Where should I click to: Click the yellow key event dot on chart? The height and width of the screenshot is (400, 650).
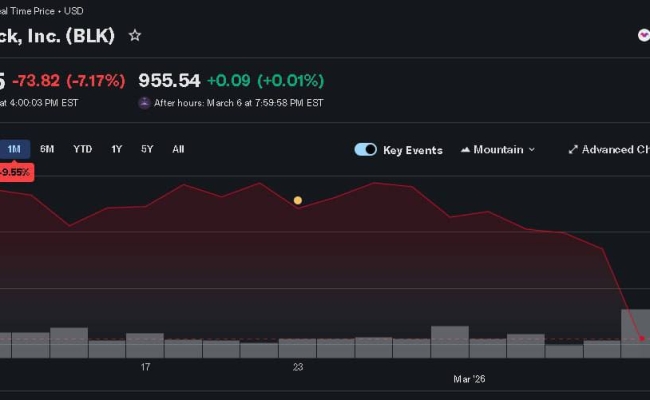coord(297,200)
